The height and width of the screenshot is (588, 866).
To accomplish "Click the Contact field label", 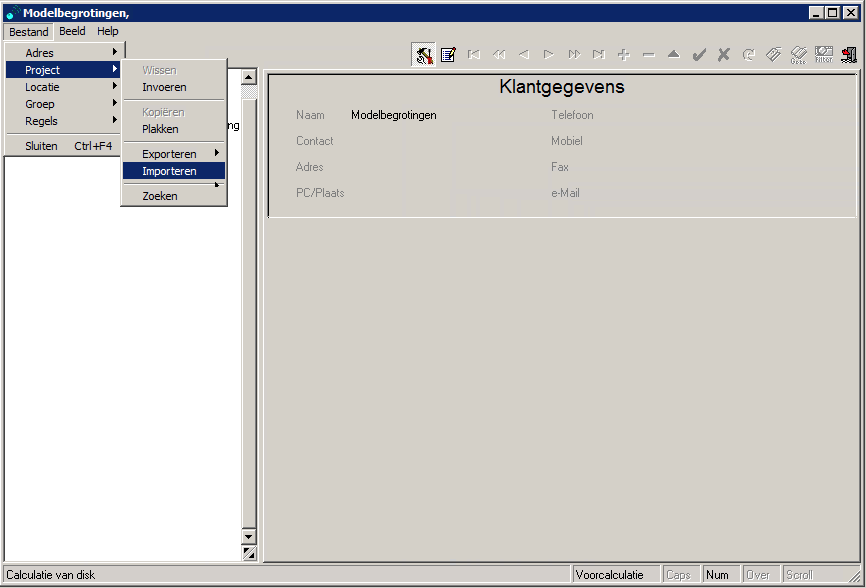I will (x=314, y=141).
